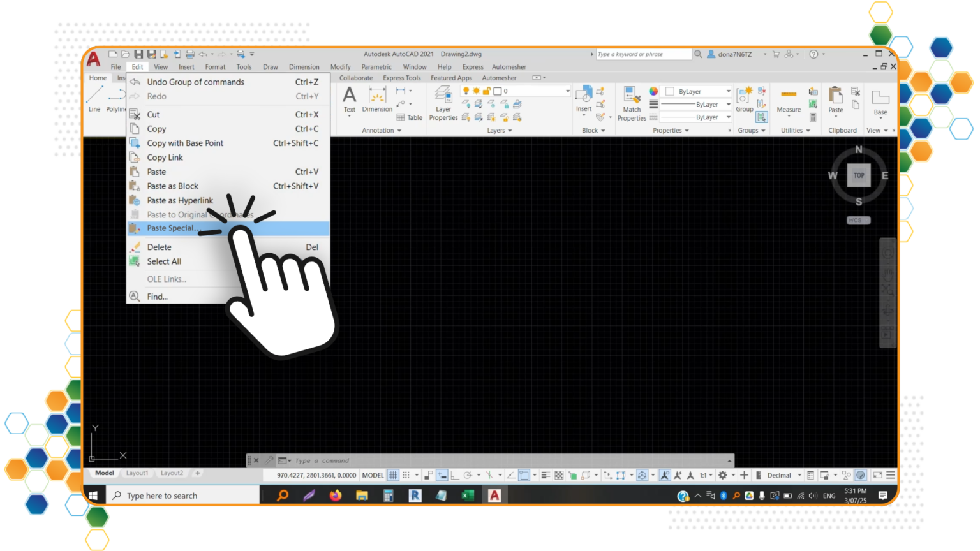This screenshot has width=980, height=551.
Task: Expand the Utilities panel dropdown
Action: pos(796,130)
